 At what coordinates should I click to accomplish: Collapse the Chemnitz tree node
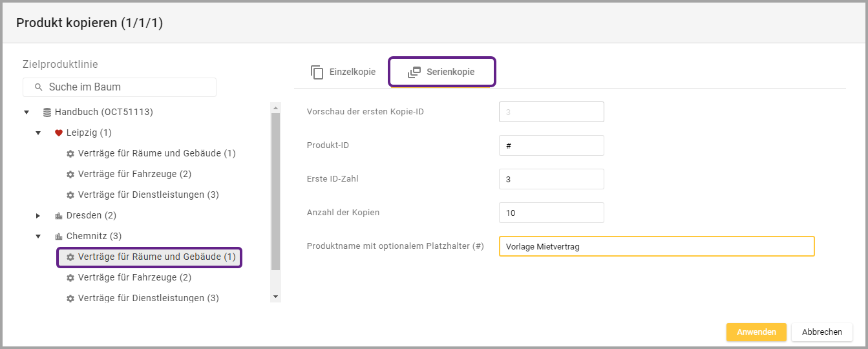click(38, 237)
